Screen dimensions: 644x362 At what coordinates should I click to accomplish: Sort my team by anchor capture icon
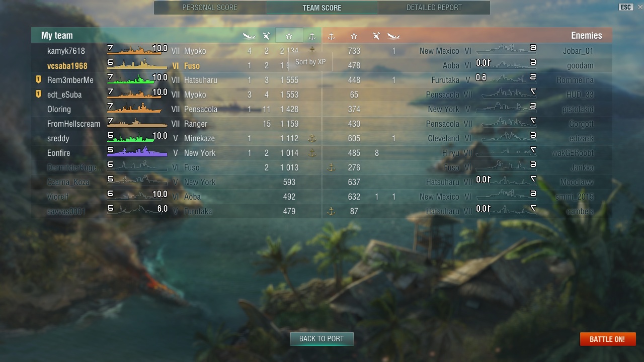pyautogui.click(x=312, y=36)
